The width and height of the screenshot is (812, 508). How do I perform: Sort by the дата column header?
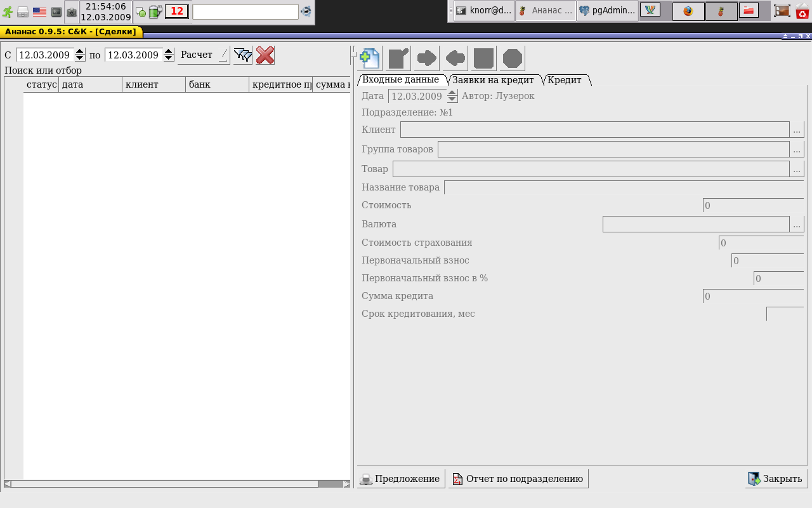[x=91, y=84]
